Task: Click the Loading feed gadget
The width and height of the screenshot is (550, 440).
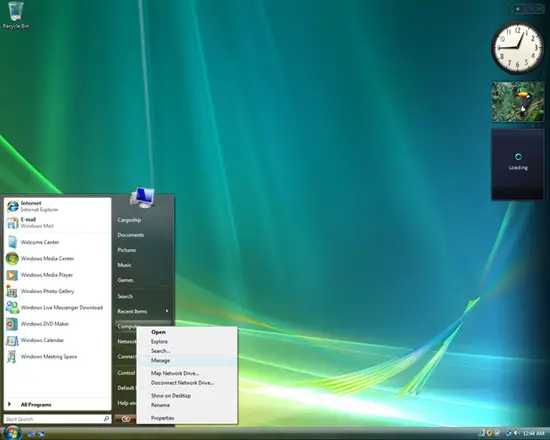Action: (x=518, y=164)
